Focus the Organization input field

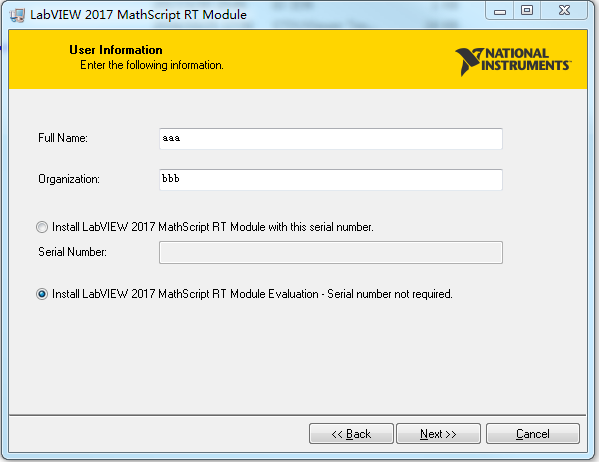coord(331,180)
